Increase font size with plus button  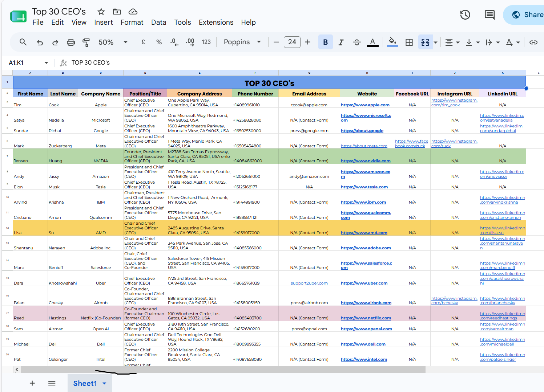click(308, 42)
